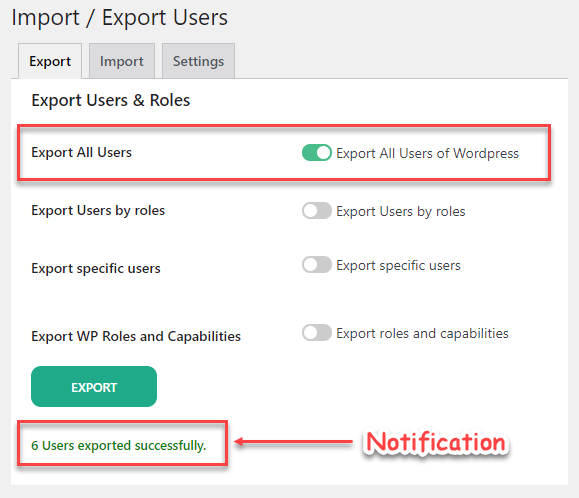Image resolution: width=579 pixels, height=498 pixels.
Task: Click the red 'Notification' annotation text
Action: 436,442
